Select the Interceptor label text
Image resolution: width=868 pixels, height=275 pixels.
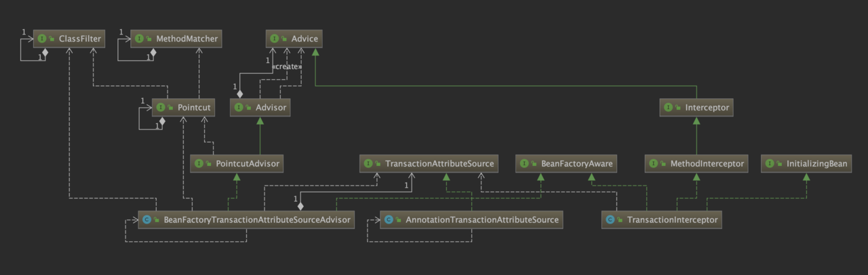[707, 108]
